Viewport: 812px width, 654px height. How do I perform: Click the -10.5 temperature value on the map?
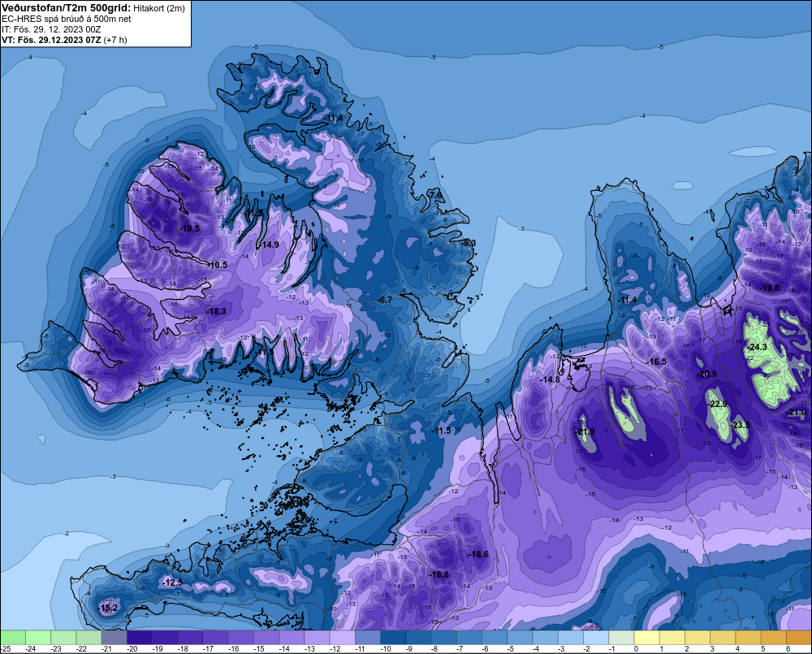point(217,265)
